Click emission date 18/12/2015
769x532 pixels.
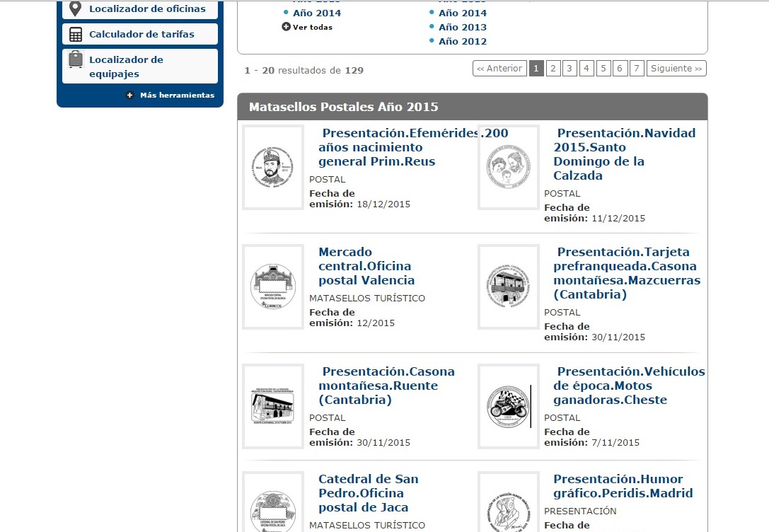click(x=383, y=204)
